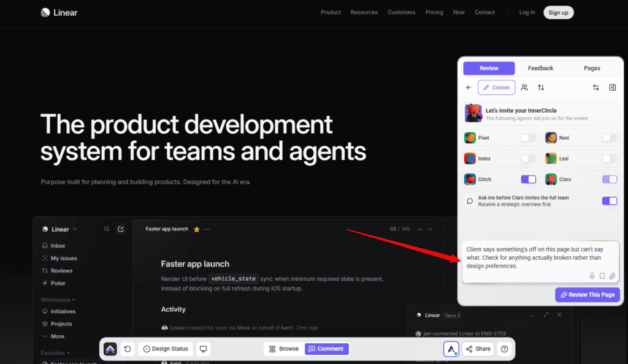
Task: Click the Pixel agent avatar
Action: 470,138
